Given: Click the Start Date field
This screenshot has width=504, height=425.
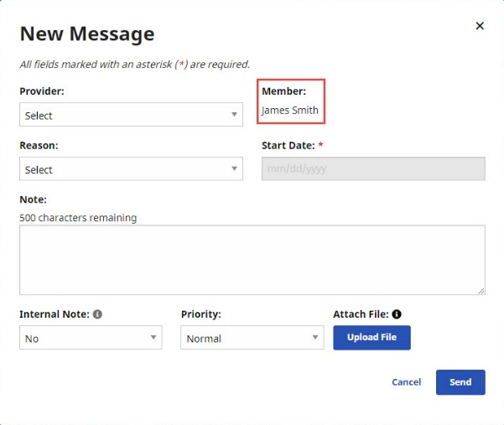Looking at the screenshot, I should [x=373, y=169].
